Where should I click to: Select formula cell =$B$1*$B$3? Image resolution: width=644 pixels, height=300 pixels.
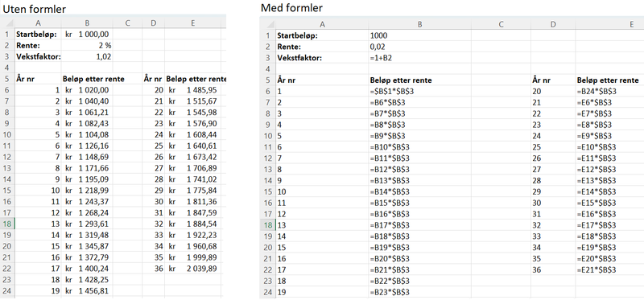[x=419, y=92]
